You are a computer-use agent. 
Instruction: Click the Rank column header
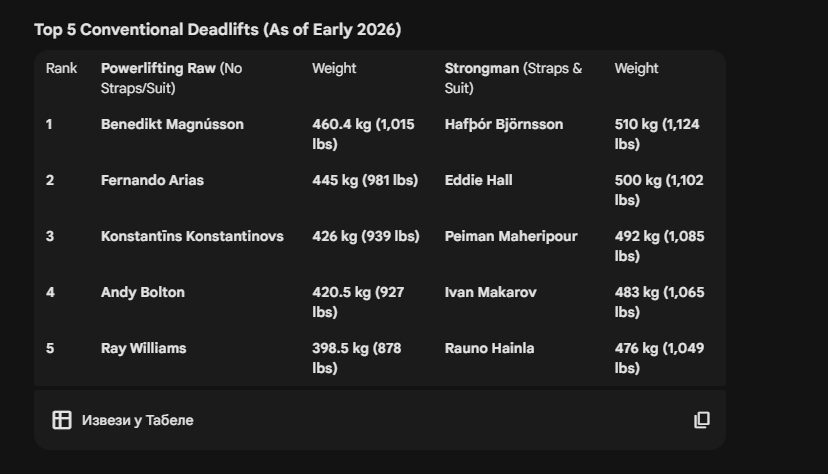(61, 68)
